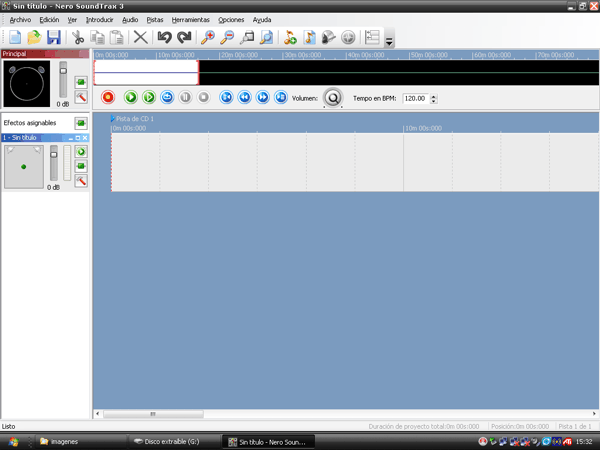Zoom to fit entire project
Viewport: 600px width, 450px height.
click(x=266, y=38)
